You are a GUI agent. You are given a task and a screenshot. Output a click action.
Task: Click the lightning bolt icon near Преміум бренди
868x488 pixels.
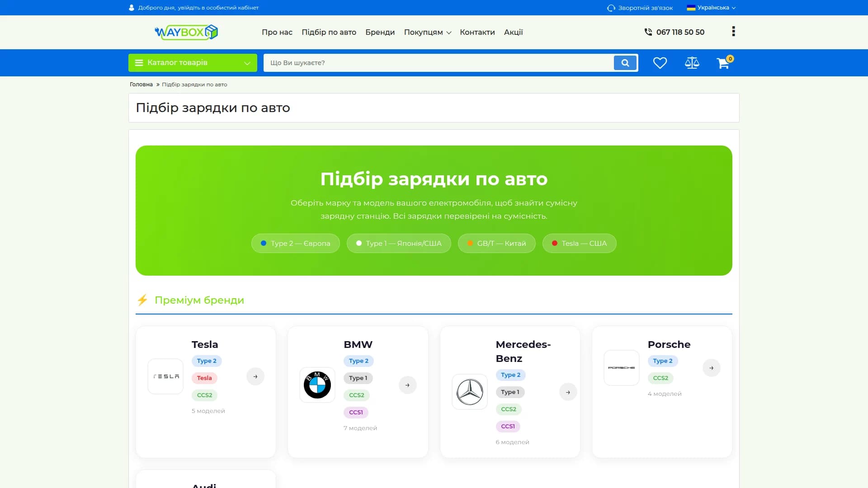(x=142, y=300)
